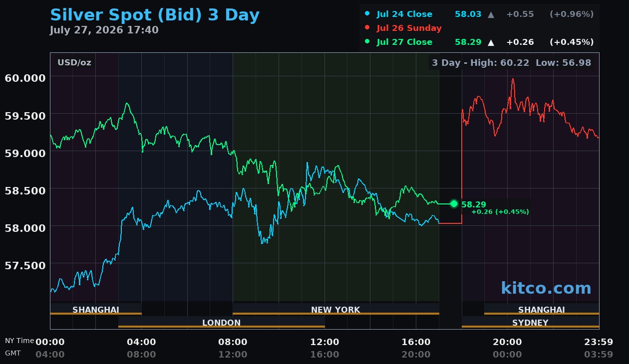Click the right SHANGHAI session bar
629x364 pixels.
pyautogui.click(x=542, y=309)
